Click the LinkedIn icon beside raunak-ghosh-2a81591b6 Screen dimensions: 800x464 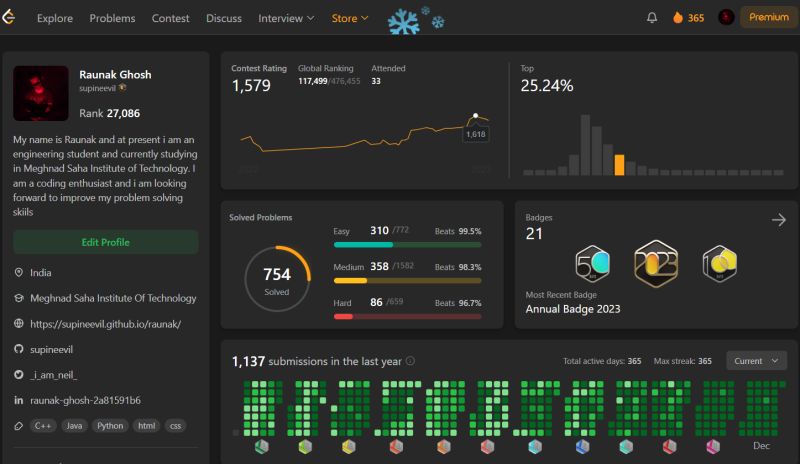19,400
